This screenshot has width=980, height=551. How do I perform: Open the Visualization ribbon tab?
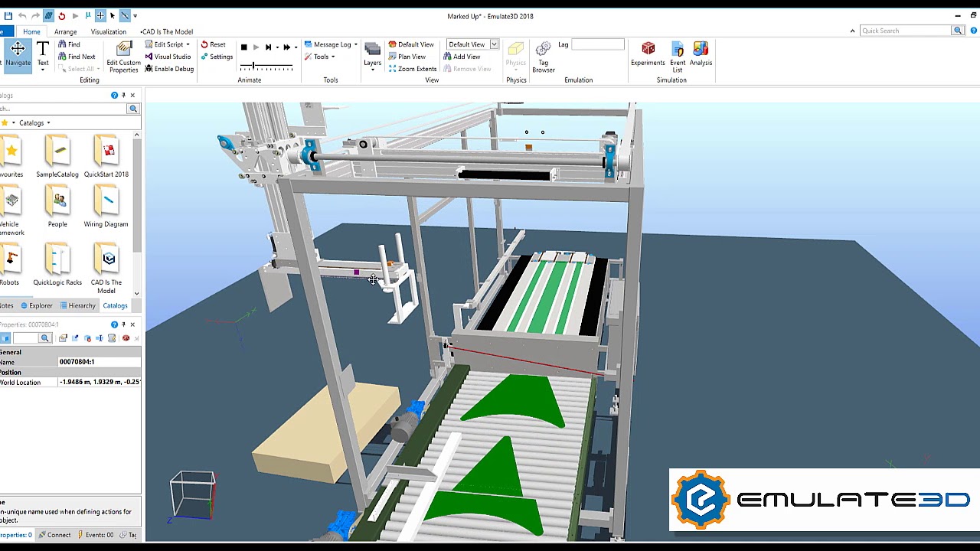[x=109, y=31]
